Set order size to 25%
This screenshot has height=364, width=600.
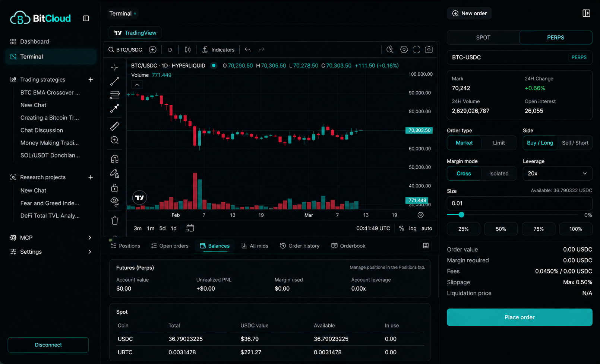pyautogui.click(x=463, y=229)
